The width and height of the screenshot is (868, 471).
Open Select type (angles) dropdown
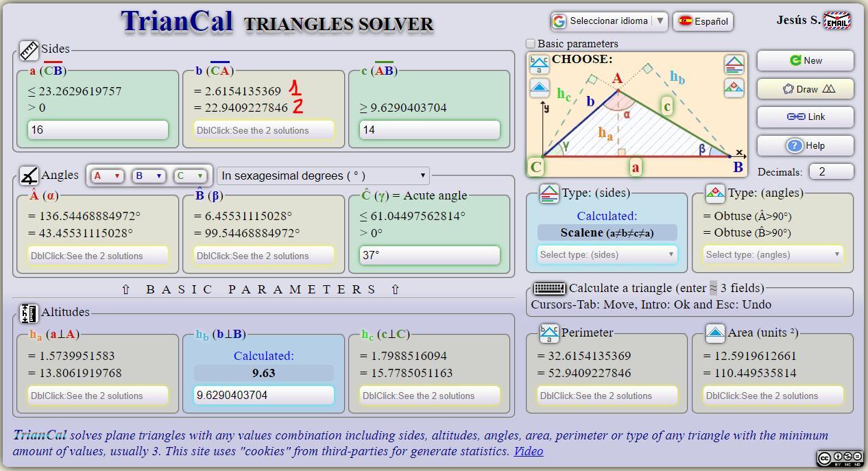point(773,254)
